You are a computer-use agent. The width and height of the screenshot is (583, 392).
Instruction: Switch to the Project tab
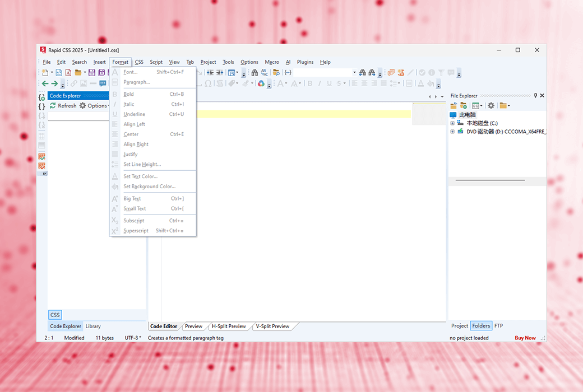click(x=460, y=326)
